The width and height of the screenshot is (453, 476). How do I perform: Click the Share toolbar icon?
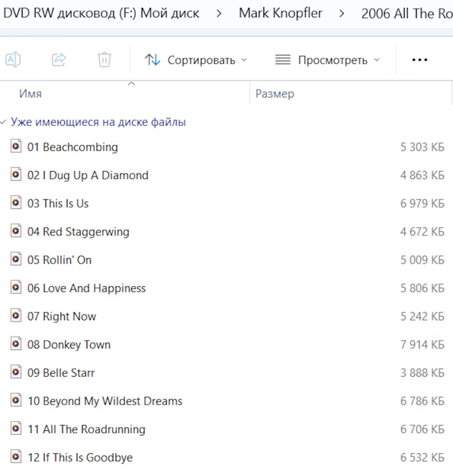[x=59, y=59]
